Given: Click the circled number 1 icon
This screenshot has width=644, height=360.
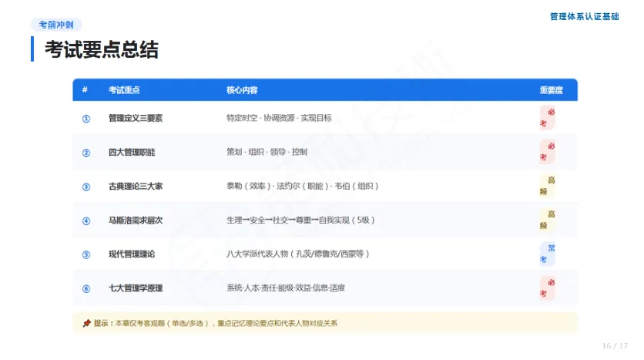Looking at the screenshot, I should click(x=86, y=119).
